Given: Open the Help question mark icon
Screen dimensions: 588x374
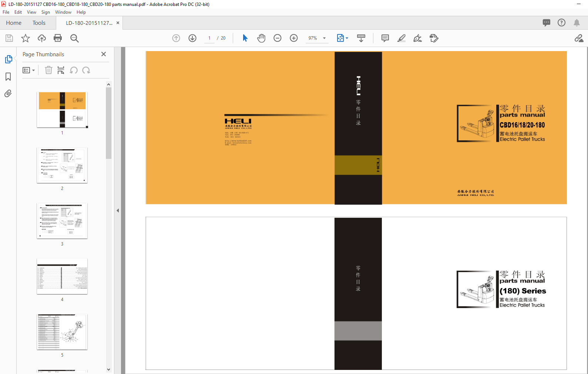Looking at the screenshot, I should click(x=562, y=23).
